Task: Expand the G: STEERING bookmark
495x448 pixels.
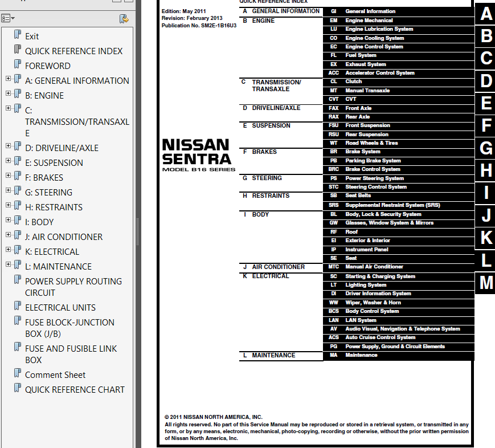Action: point(8,190)
